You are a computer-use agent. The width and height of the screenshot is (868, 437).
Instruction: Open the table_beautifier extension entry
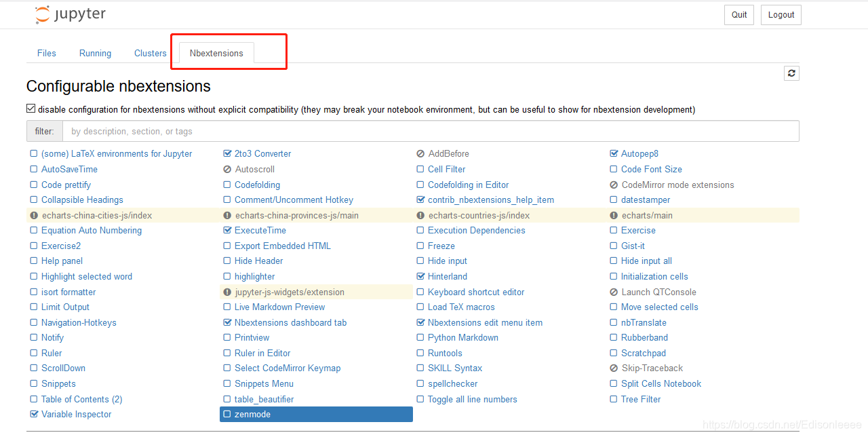pyautogui.click(x=264, y=400)
